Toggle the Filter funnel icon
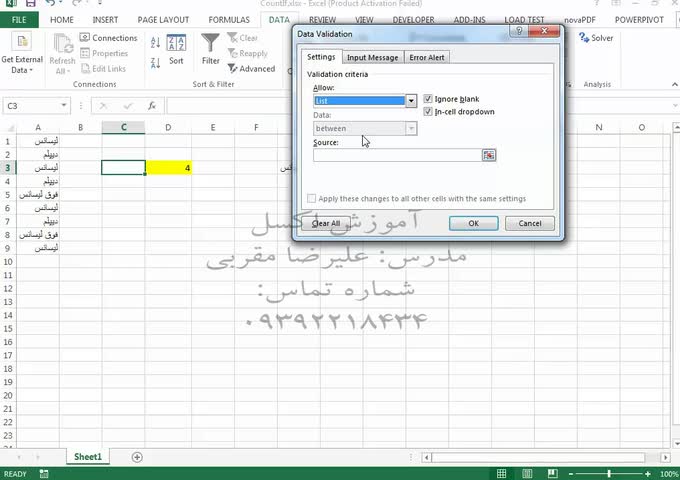Screen dimensions: 680x480 (x=210, y=43)
